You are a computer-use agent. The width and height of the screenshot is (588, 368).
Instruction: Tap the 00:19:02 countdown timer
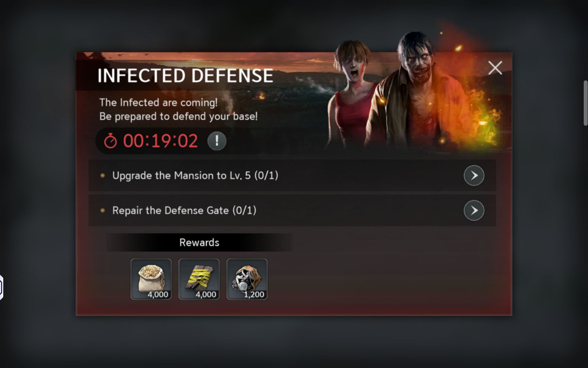point(160,141)
